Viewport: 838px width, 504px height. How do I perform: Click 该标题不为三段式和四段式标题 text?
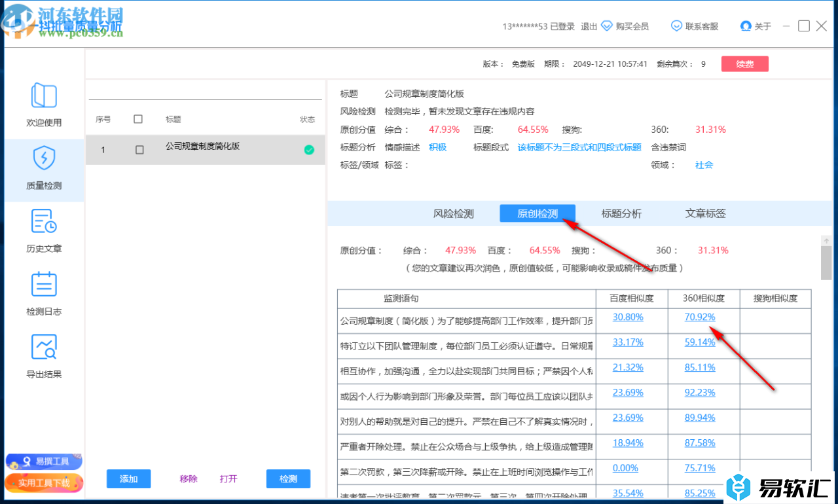(x=579, y=147)
